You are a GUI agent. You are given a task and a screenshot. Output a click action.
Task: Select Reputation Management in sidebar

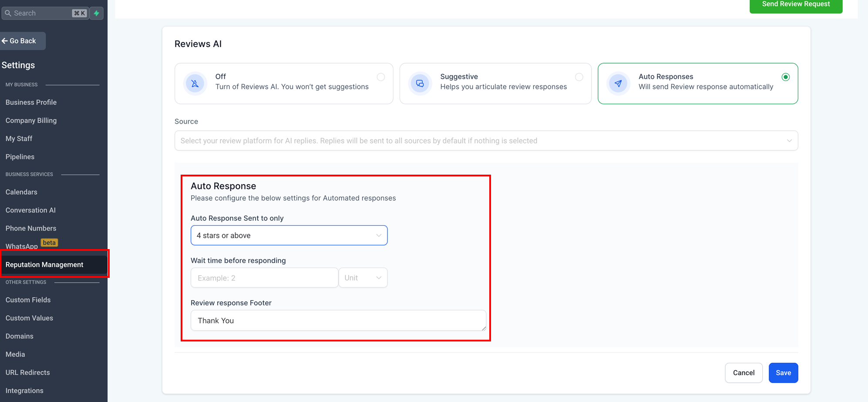[54, 265]
